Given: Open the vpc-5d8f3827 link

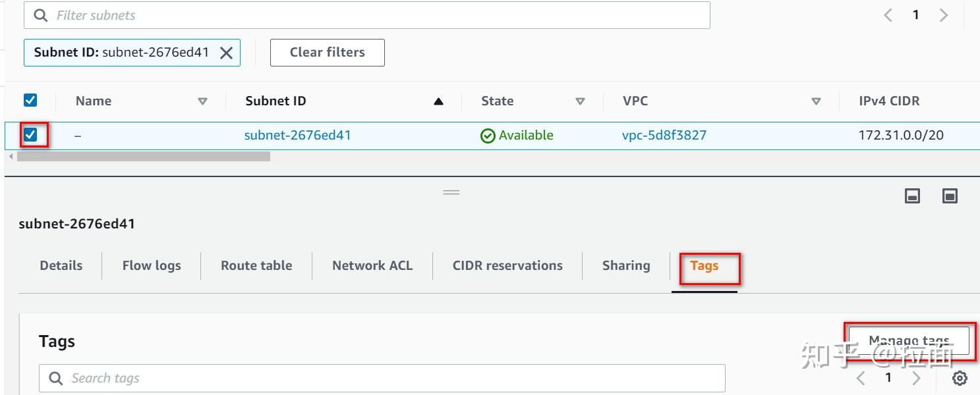Looking at the screenshot, I should coord(664,136).
